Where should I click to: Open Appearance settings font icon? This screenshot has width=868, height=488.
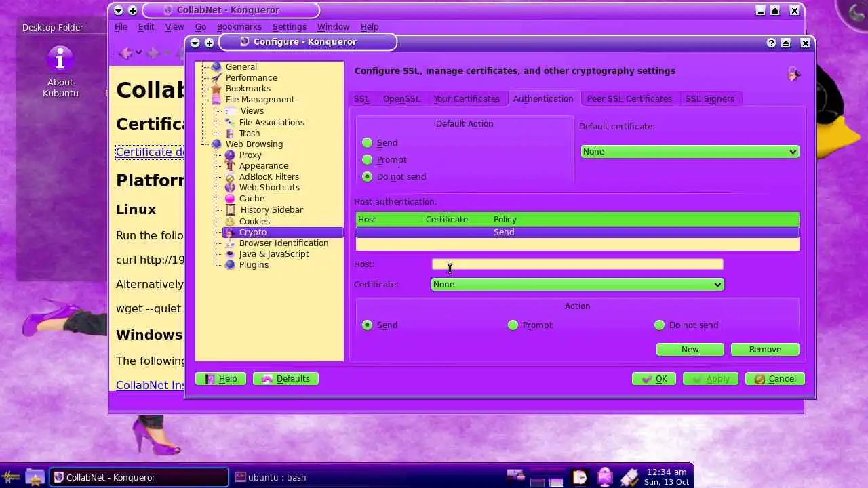pyautogui.click(x=230, y=165)
